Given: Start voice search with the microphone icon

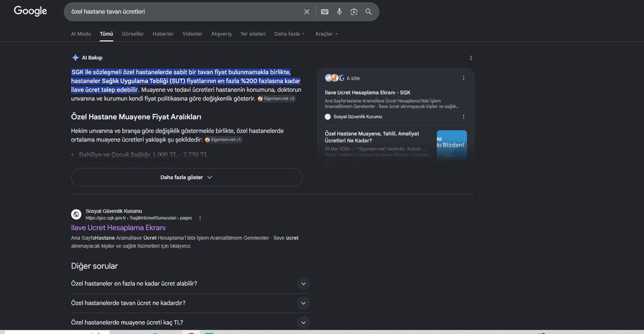Looking at the screenshot, I should point(339,12).
